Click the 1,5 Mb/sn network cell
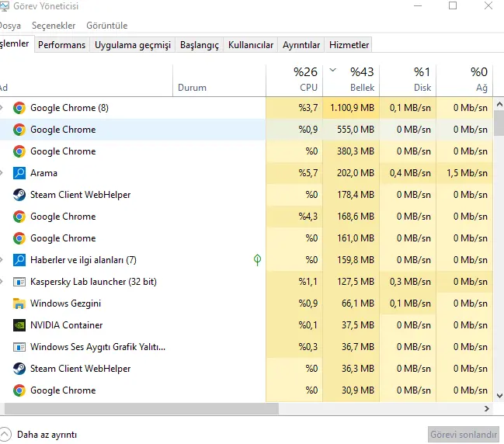This screenshot has width=504, height=444. click(464, 173)
